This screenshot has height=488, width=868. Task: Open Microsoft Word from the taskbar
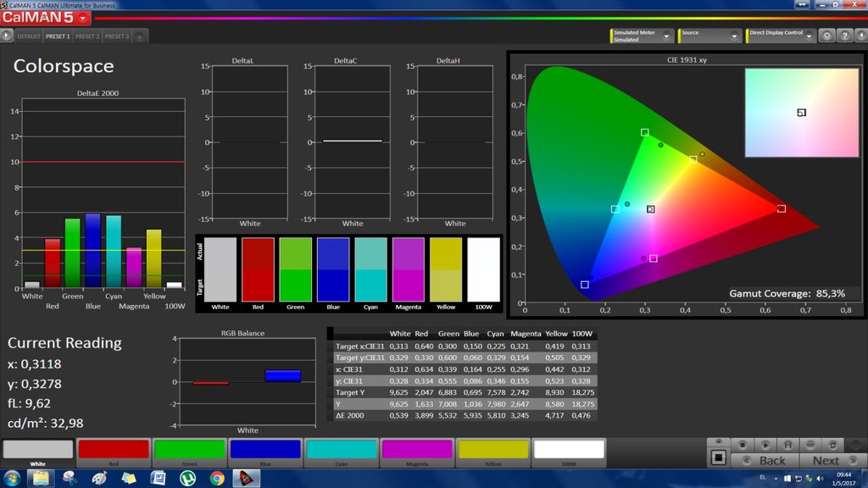[x=158, y=478]
